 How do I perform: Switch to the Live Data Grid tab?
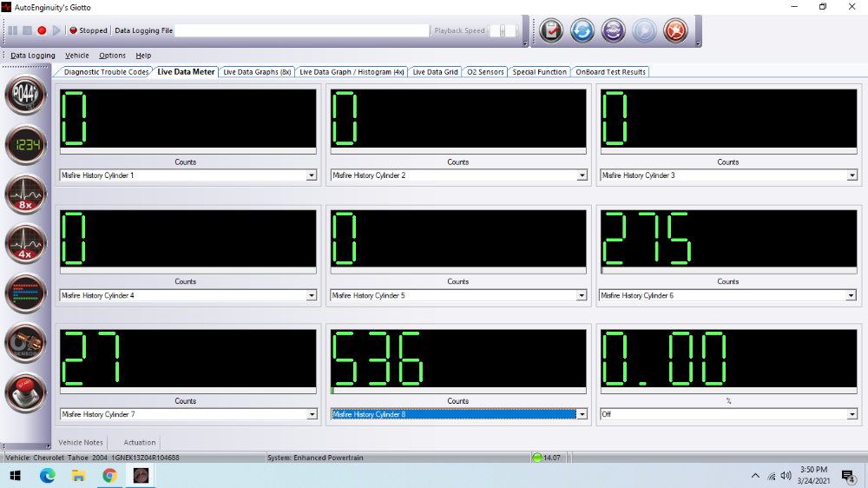point(435,72)
